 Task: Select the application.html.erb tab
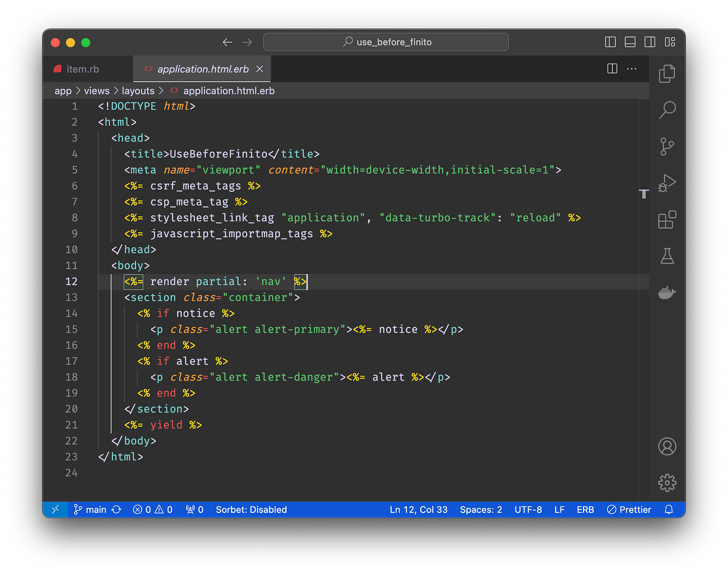(202, 69)
